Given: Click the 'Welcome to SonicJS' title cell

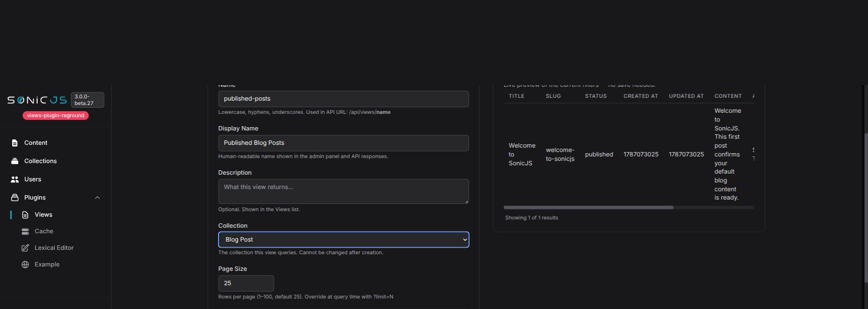Looking at the screenshot, I should (x=522, y=154).
